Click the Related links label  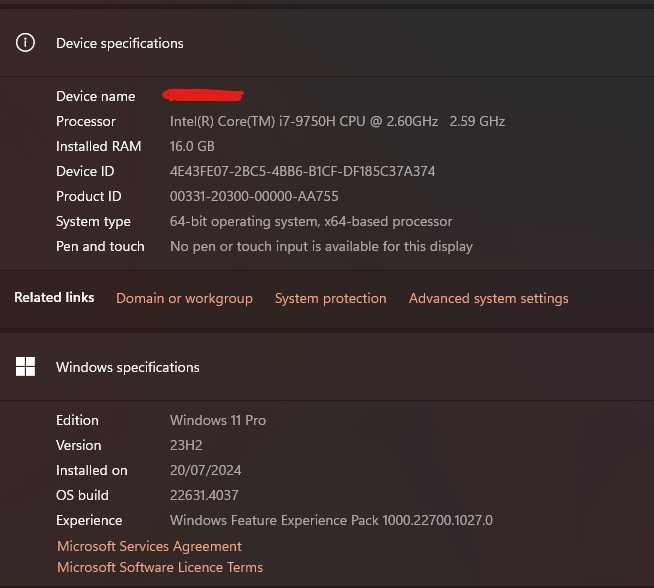54,297
